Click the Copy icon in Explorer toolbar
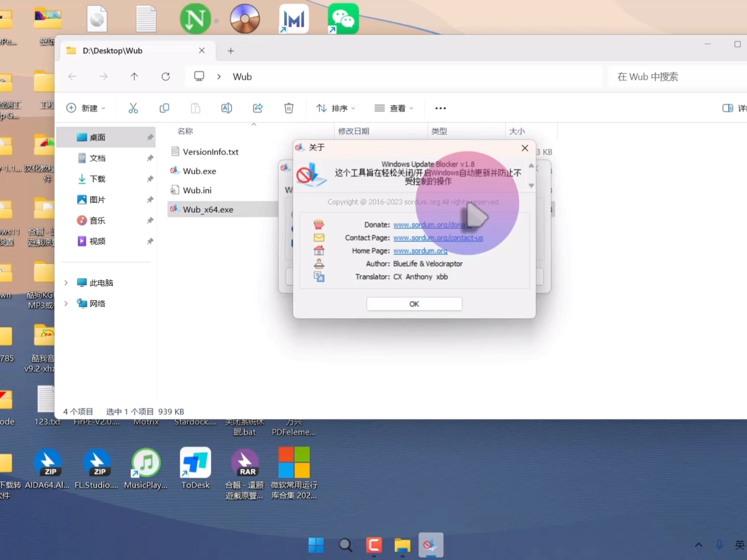Viewport: 747px width, 560px height. tap(164, 108)
